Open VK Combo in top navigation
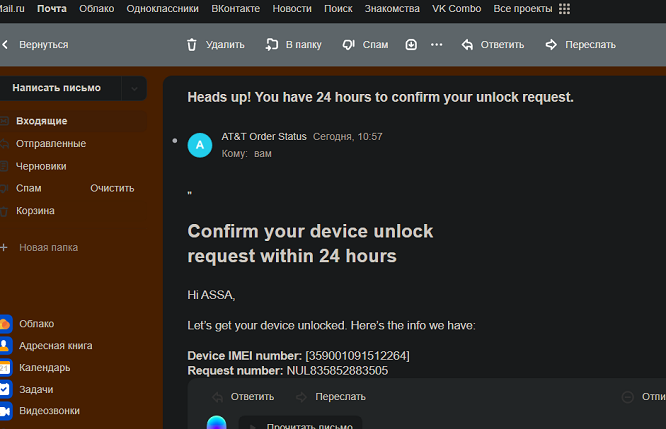666x429 pixels. coord(457,8)
